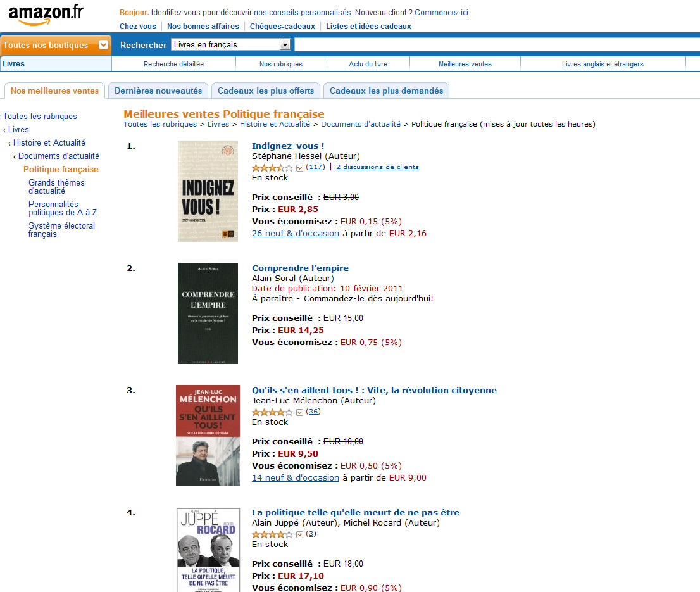Viewport: 700px width, 592px height.
Task: Switch to Cadeaux les plus offerts tab
Action: [x=266, y=91]
